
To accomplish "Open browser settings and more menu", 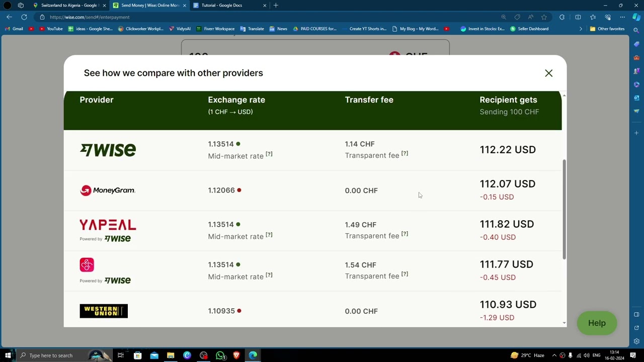I will [622, 17].
